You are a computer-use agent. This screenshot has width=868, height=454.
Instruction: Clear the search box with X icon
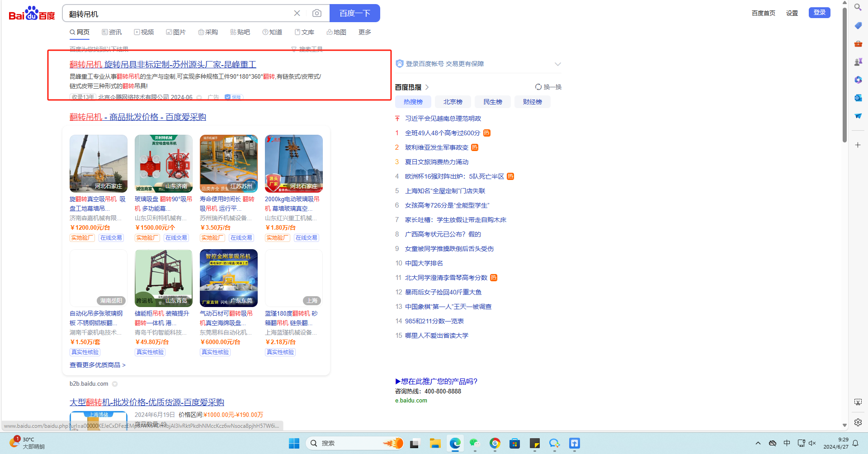click(297, 14)
